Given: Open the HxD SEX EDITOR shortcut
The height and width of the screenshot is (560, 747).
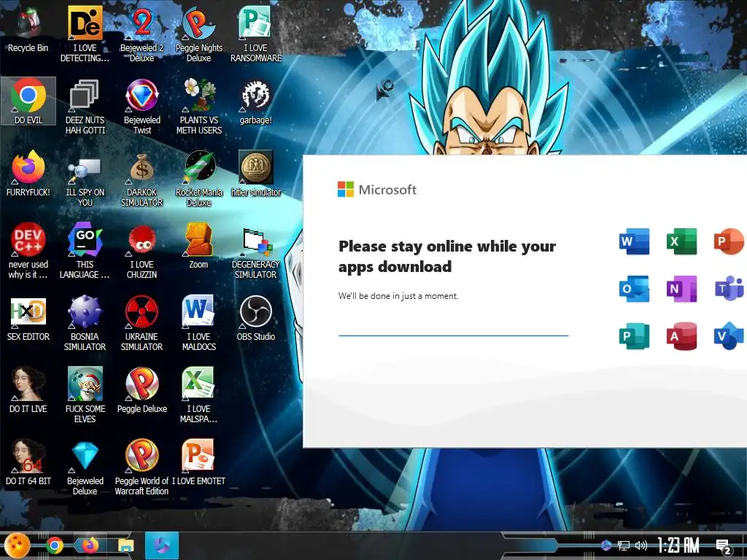Looking at the screenshot, I should pyautogui.click(x=28, y=318).
